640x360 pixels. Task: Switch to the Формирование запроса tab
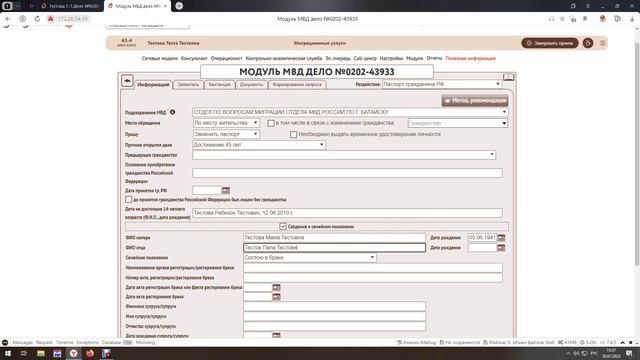point(297,84)
